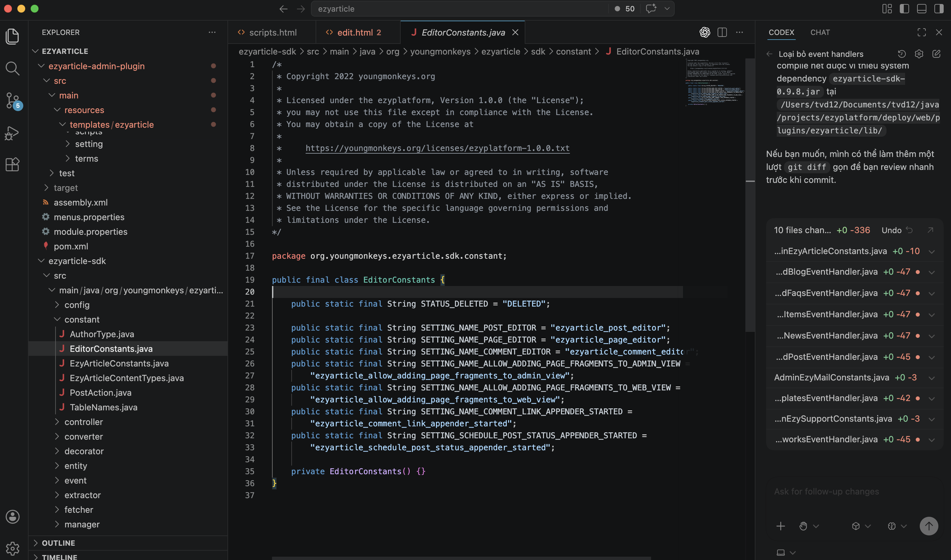Expand the controller folder in explorer
This screenshot has width=951, height=560.
tap(83, 422)
